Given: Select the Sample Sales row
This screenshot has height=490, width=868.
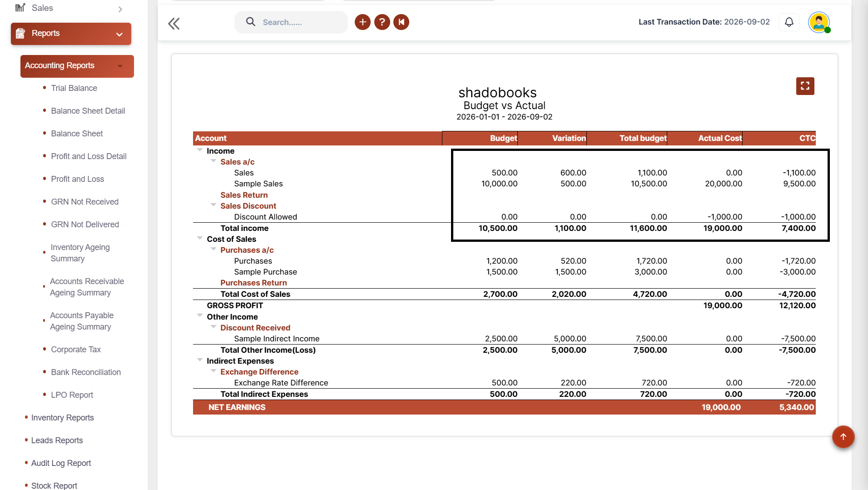Looking at the screenshot, I should pyautogui.click(x=504, y=184).
